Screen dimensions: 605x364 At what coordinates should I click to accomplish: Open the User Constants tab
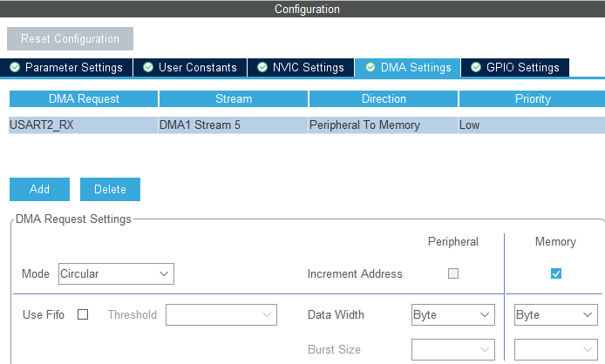tap(190, 67)
